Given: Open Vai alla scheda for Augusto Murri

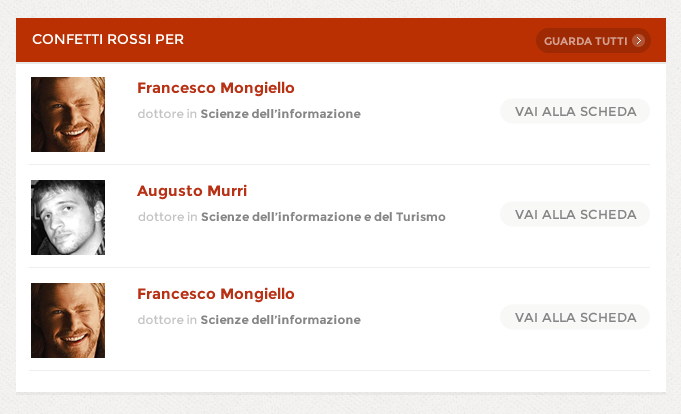Looking at the screenshot, I should point(575,214).
